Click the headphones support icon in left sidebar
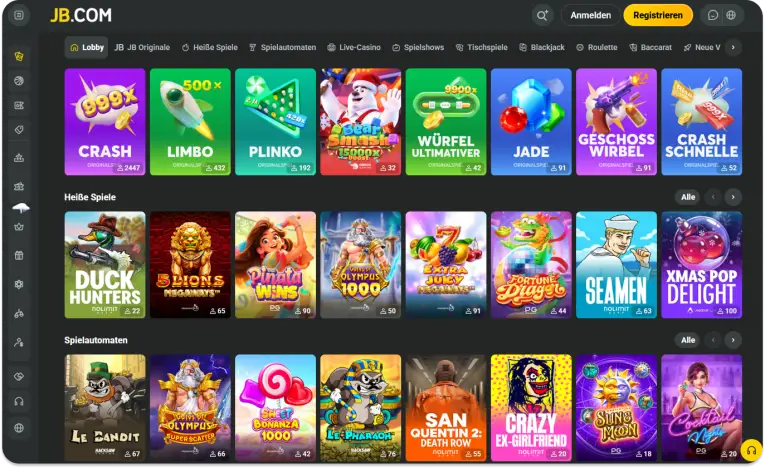 (x=19, y=402)
